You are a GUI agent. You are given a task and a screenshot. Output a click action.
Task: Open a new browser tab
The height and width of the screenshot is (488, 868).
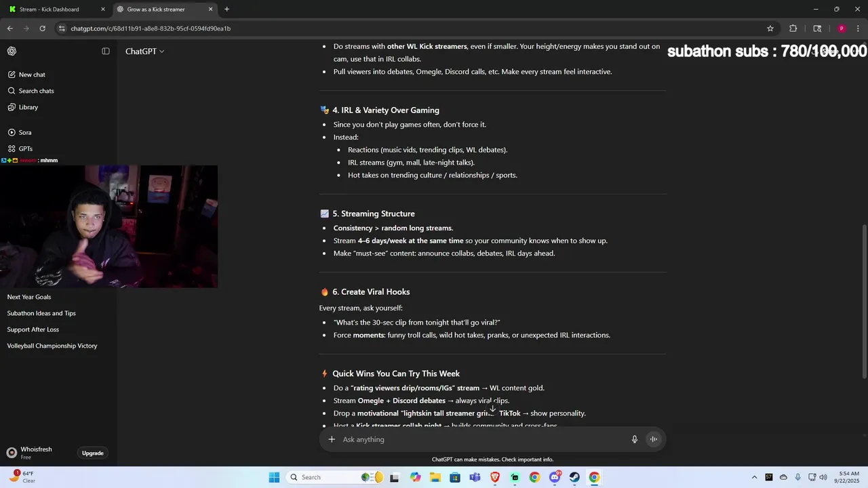pyautogui.click(x=226, y=9)
